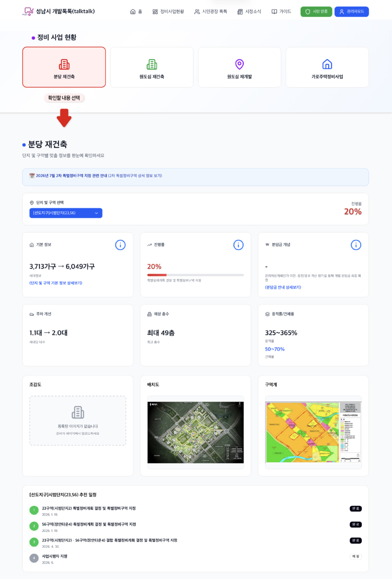Click the 완료 badge on the 23구역(시범단지2) row
Viewport: 392px width, 579px height.
(x=355, y=509)
